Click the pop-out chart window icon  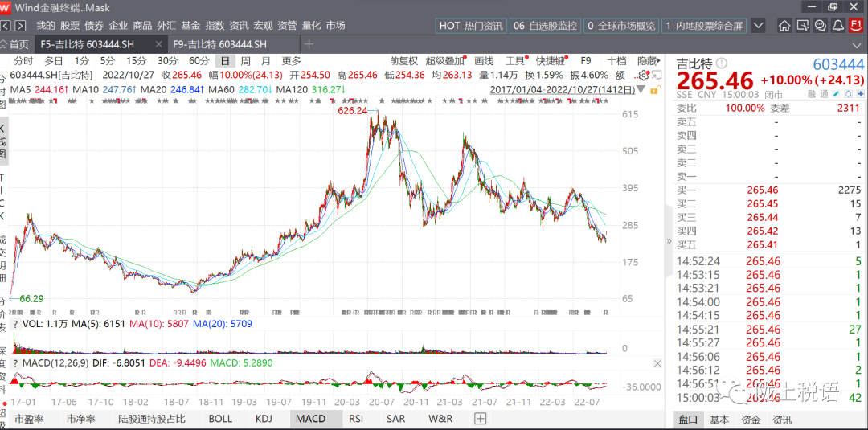(656, 76)
